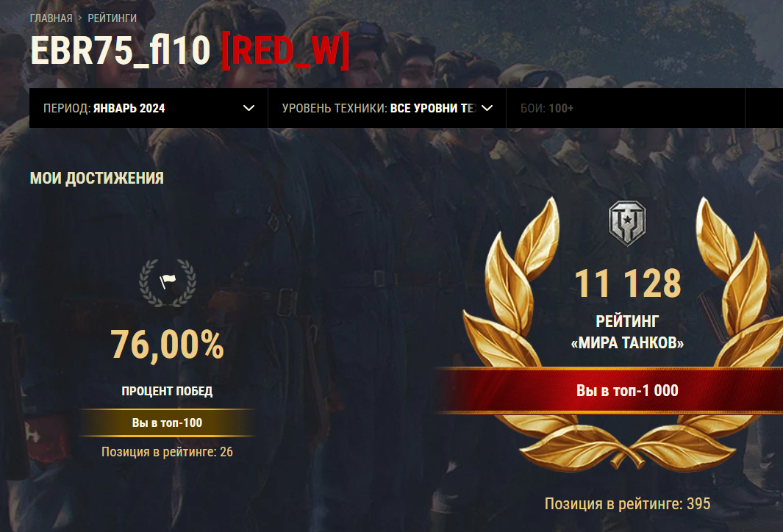Open the [RED_W] clan tag link
The height and width of the screenshot is (532, 783).
pyautogui.click(x=285, y=51)
